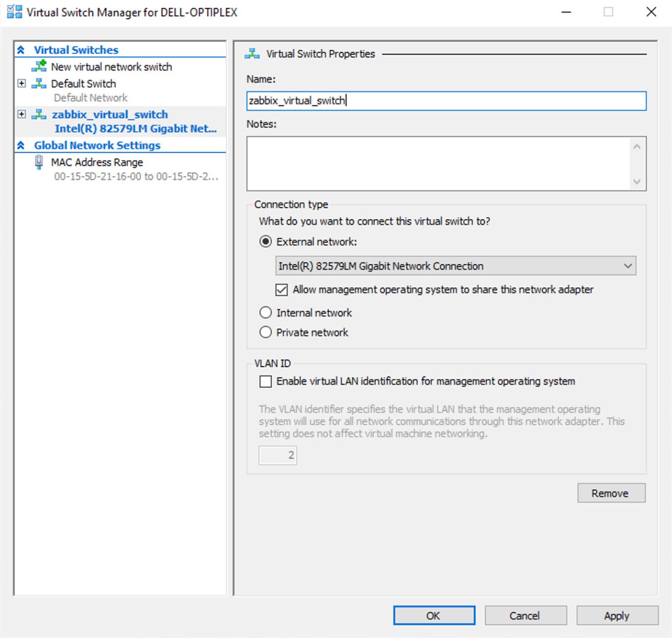Select the Private network radio button
Viewport: 672px width, 638px height.
(265, 332)
